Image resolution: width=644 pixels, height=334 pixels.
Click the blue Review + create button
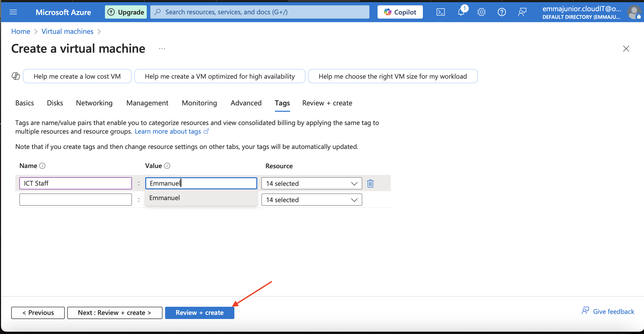point(200,313)
